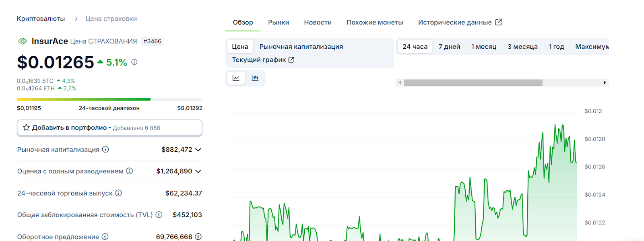644x241 pixels.
Task: Click the 24-hour price range progress bar
Action: tap(109, 99)
